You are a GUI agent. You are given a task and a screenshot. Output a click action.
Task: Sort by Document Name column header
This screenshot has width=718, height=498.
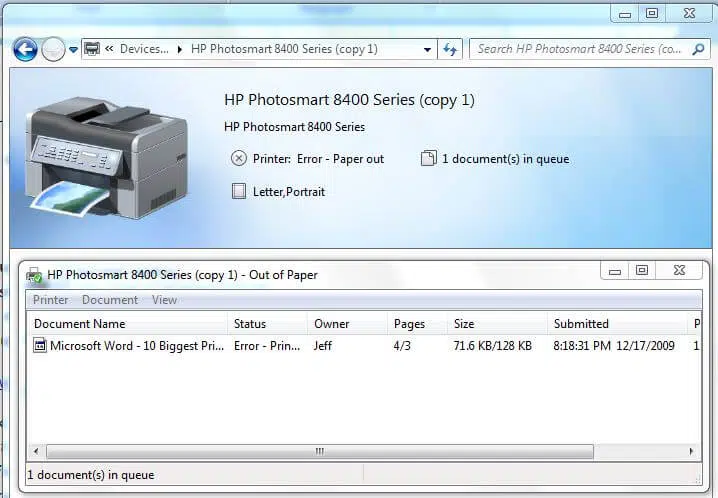point(127,324)
